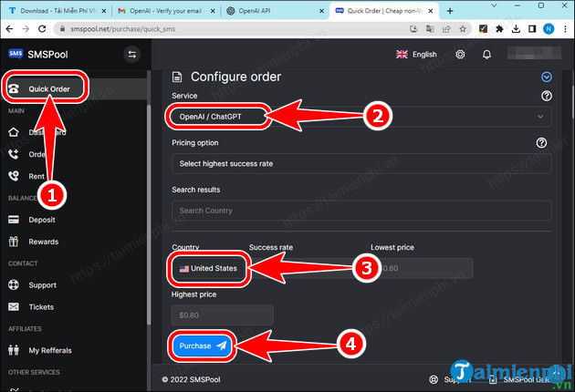Image resolution: width=575 pixels, height=392 pixels.
Task: Open the OpenAI / ChatGPT service dropdown
Action: pos(361,117)
